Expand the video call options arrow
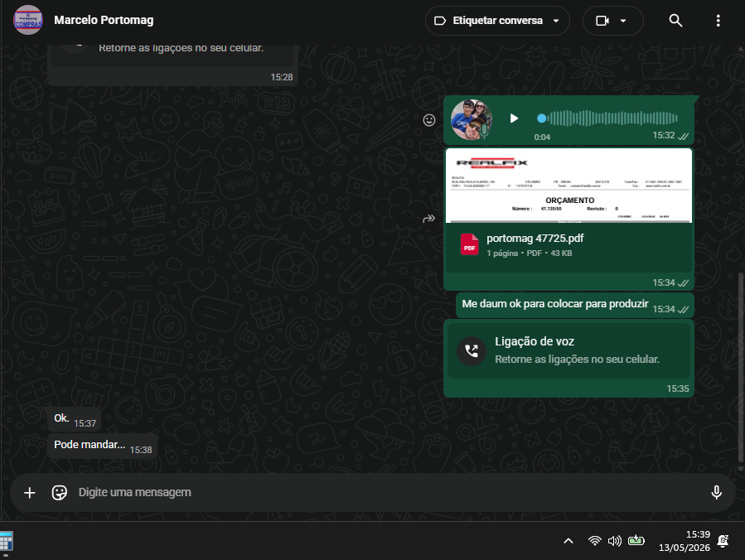Image resolution: width=745 pixels, height=560 pixels. point(623,21)
